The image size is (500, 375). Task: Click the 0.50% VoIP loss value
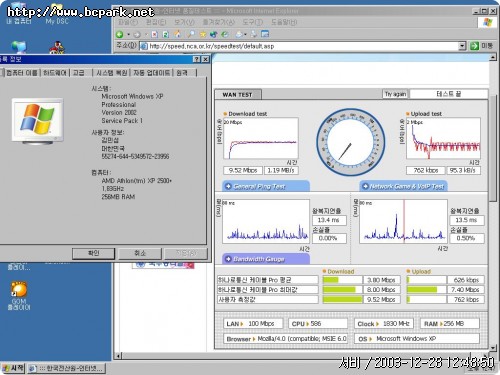(467, 238)
